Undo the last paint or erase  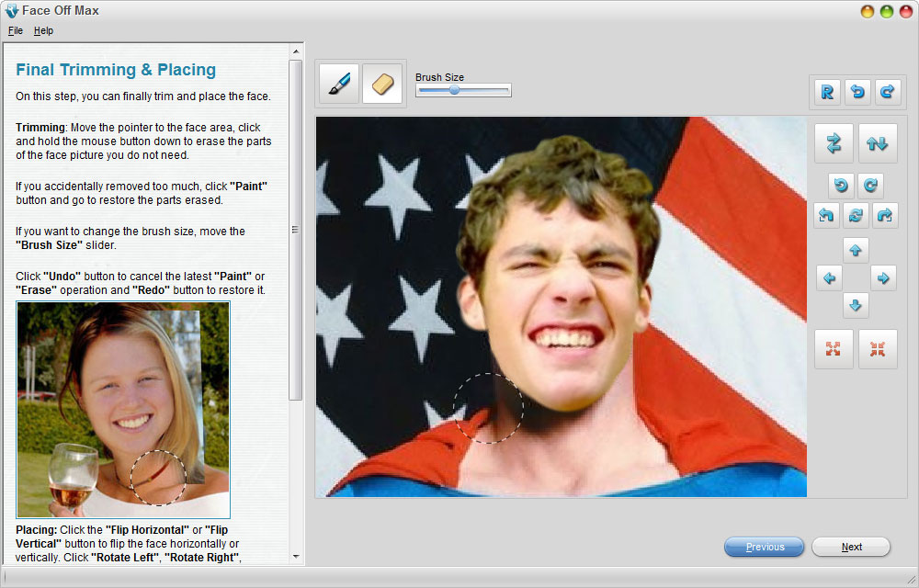point(857,92)
